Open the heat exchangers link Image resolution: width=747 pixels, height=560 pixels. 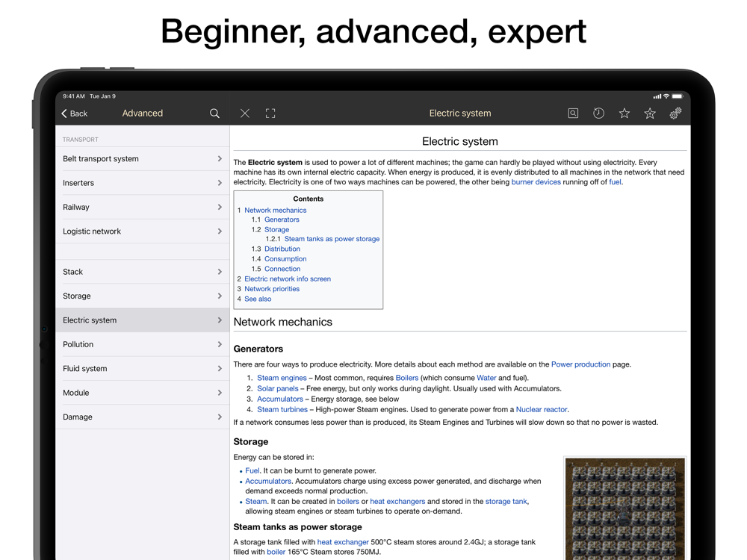(x=397, y=502)
